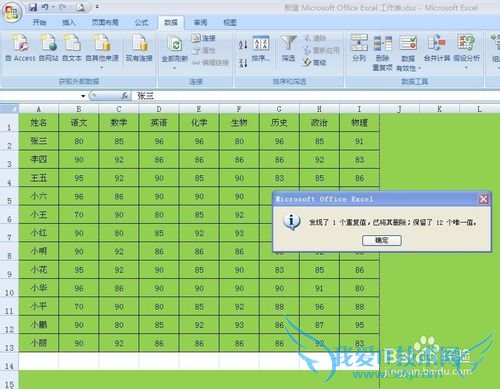Click the Office button logo
This screenshot has width=500, height=389.
pos(12,12)
